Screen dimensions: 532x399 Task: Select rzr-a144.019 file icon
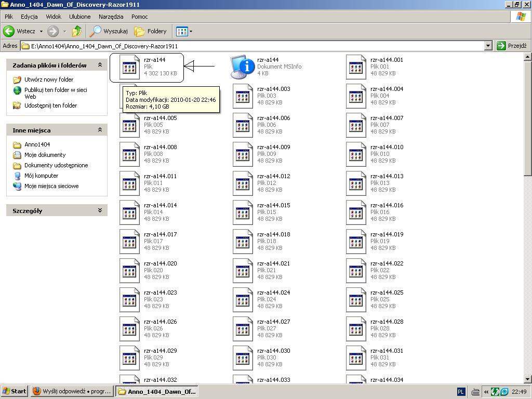click(356, 242)
